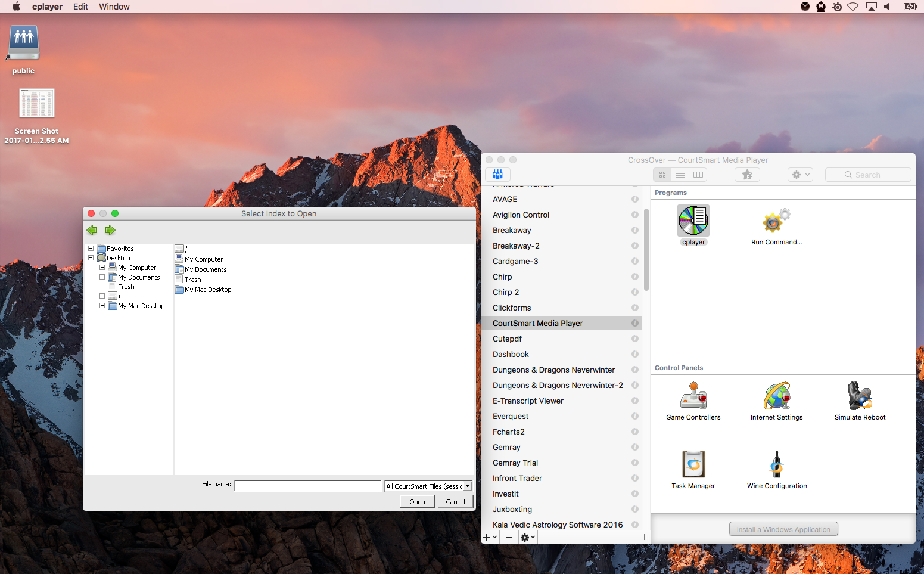This screenshot has width=924, height=574.
Task: Select E-Transcript Viewer bottle
Action: click(561, 401)
